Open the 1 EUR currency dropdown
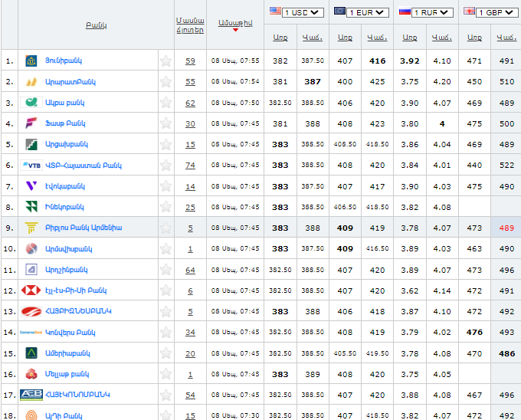Screen dimensions: 521x420 tap(368, 12)
